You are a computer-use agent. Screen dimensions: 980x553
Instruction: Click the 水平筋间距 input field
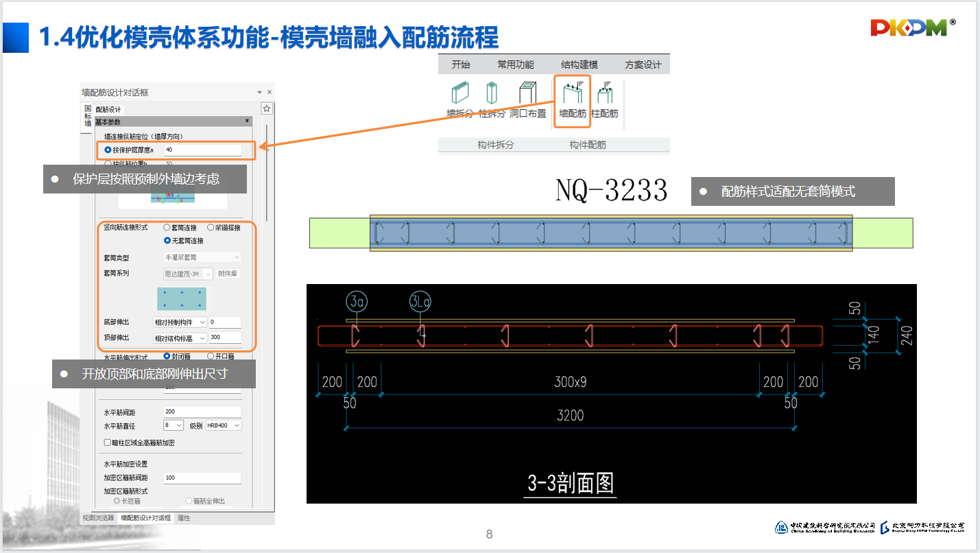coord(202,412)
